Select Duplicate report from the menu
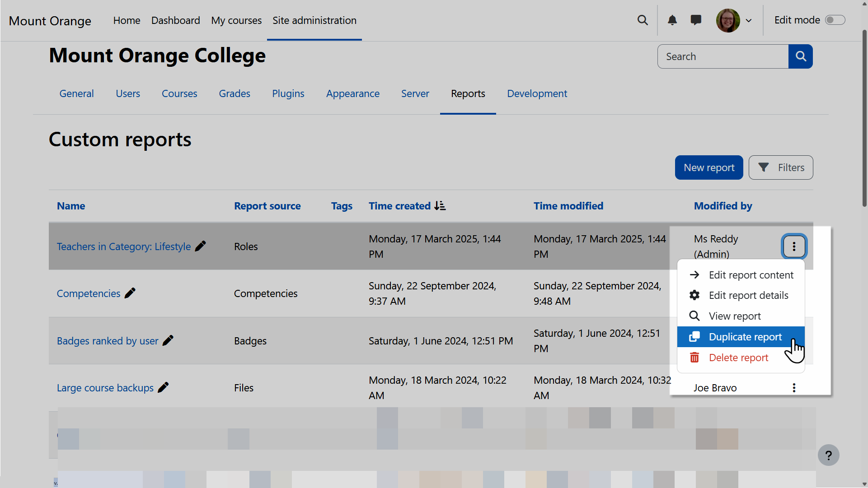Viewport: 868px width, 488px height. click(x=745, y=337)
